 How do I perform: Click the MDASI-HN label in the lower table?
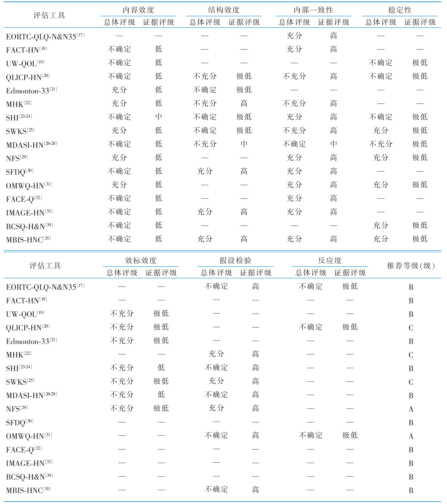pos(25,396)
